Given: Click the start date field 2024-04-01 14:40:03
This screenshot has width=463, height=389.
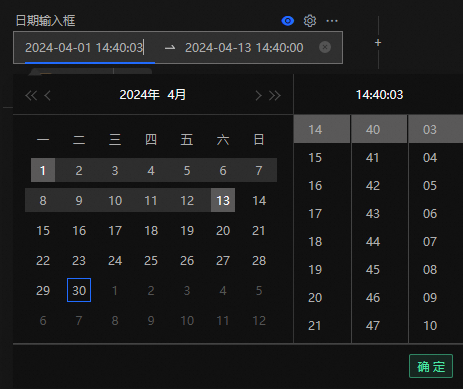Looking at the screenshot, I should pos(84,48).
